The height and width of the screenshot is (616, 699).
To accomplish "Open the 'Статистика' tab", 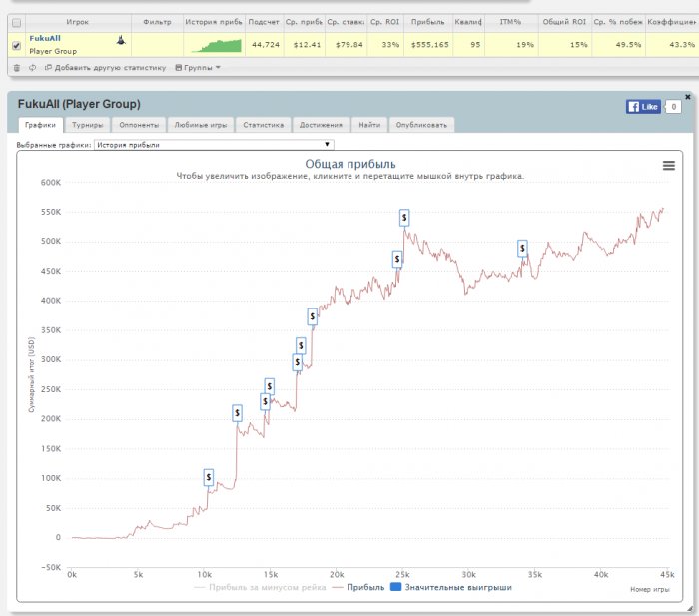I will coord(264,125).
